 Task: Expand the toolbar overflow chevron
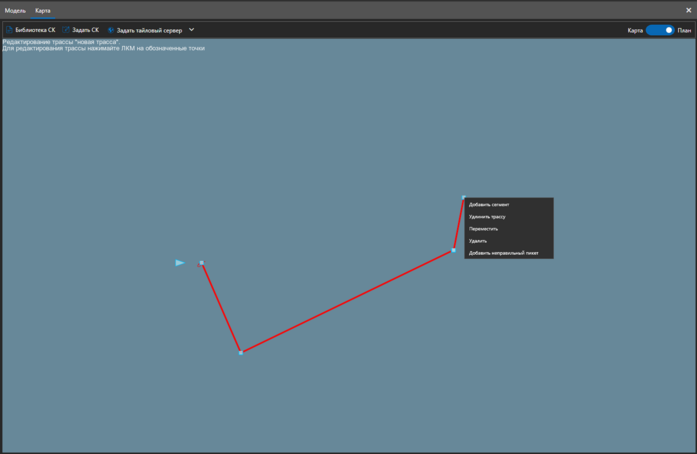point(192,30)
